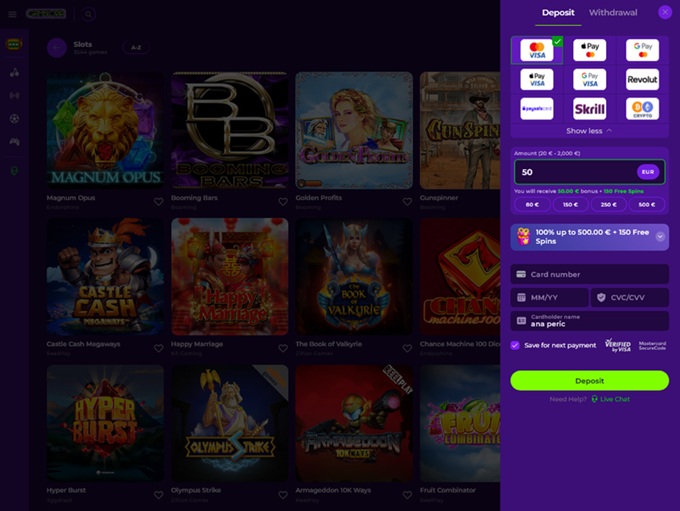Select the Crypto payment option
Screen dimensions: 680x511
point(642,108)
